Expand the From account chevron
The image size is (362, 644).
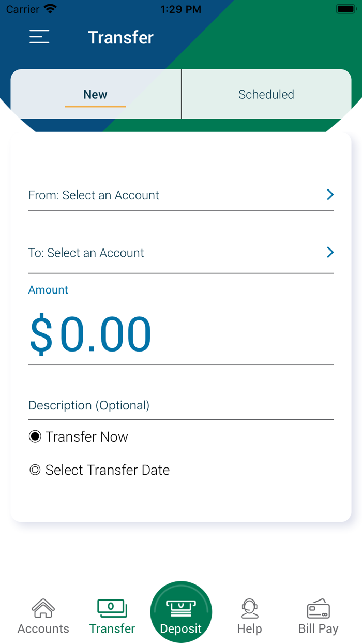click(x=330, y=195)
